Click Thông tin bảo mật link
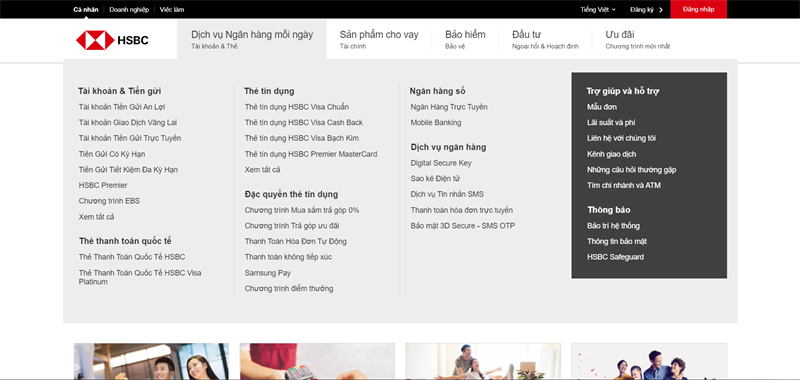 [617, 241]
